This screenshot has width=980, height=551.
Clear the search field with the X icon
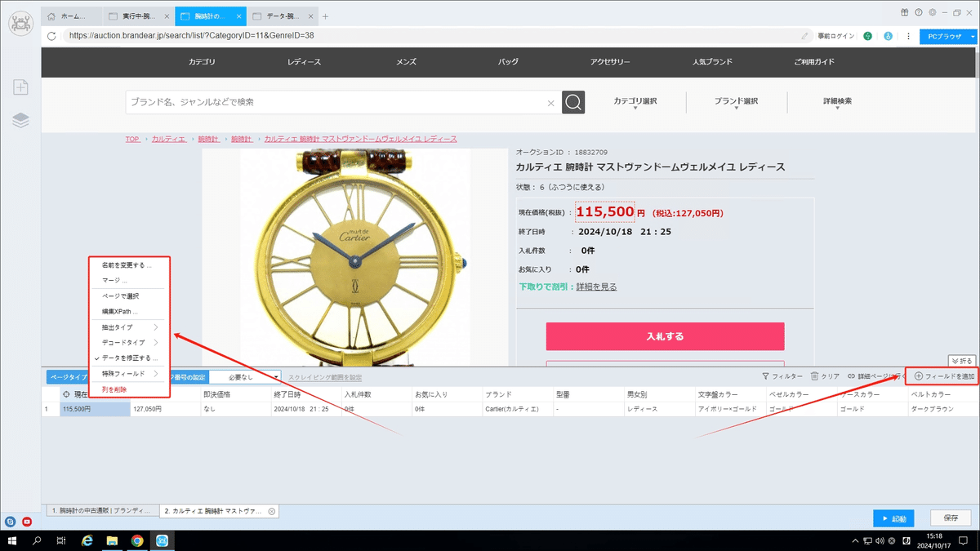click(x=550, y=103)
